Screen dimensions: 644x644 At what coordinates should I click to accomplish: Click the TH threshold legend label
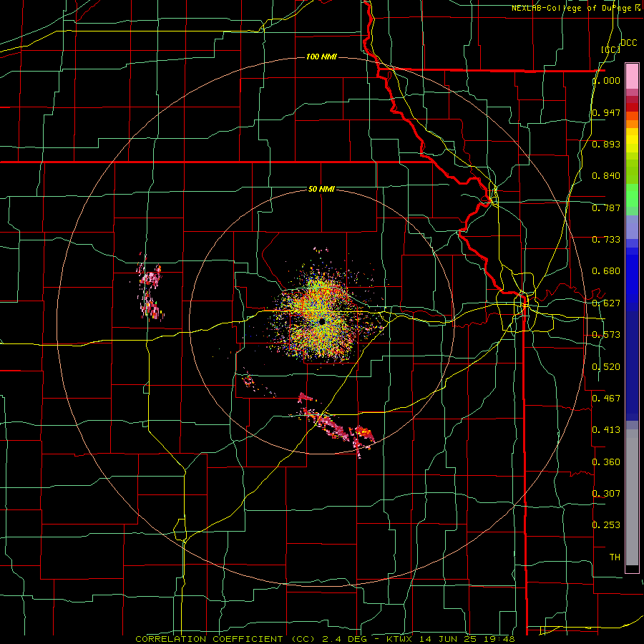pos(615,557)
